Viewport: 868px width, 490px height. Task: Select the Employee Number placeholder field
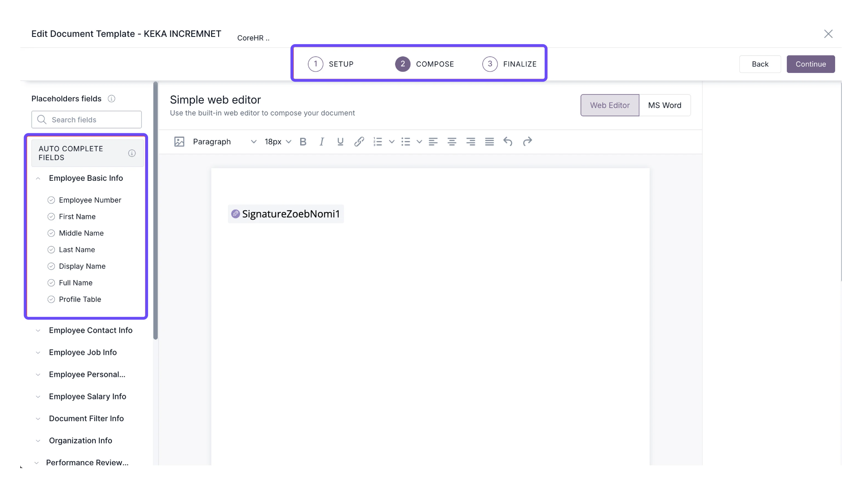point(90,200)
